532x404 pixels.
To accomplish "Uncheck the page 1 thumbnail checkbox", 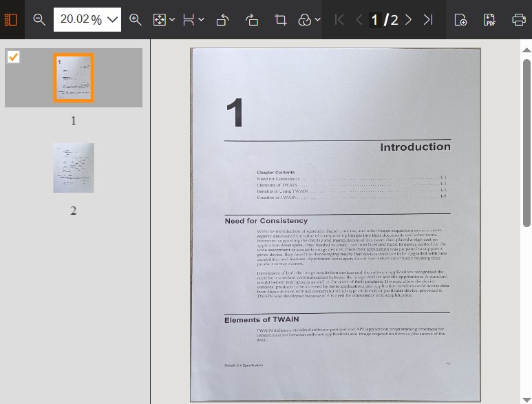I will [x=13, y=56].
